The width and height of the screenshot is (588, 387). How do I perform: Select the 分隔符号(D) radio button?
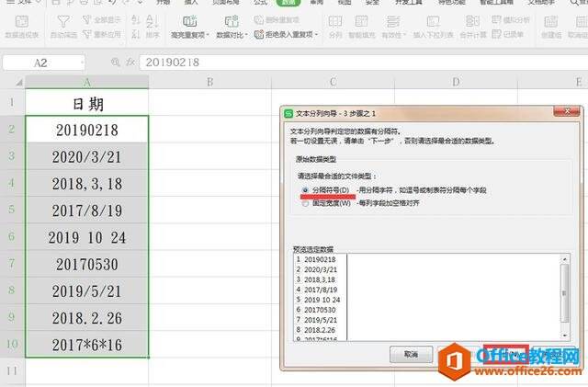coord(304,190)
